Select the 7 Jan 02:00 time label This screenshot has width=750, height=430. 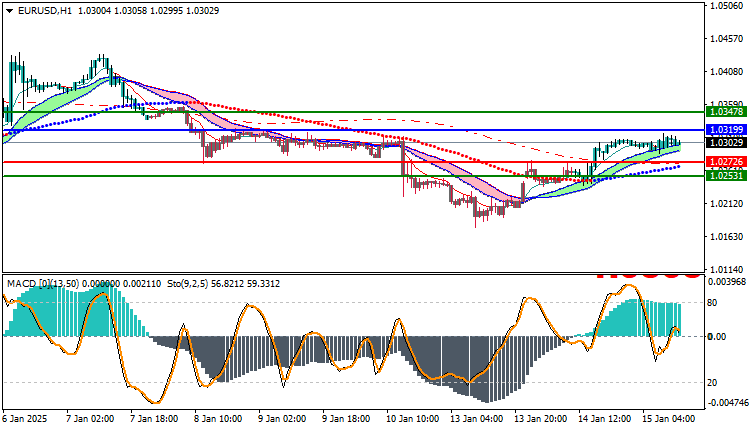89,419
